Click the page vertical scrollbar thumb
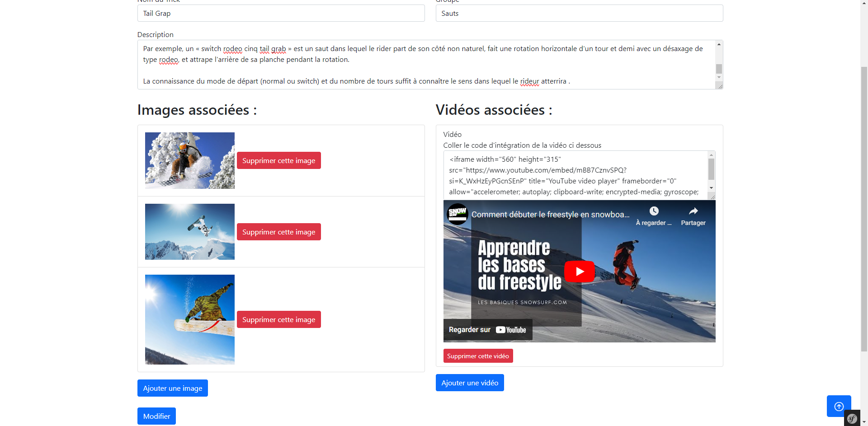 tap(864, 209)
